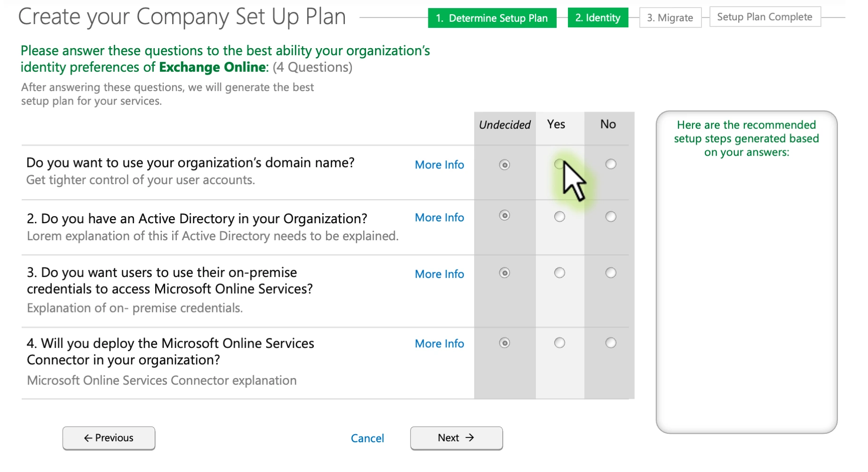Choose No for using organization's domain name

pos(610,164)
